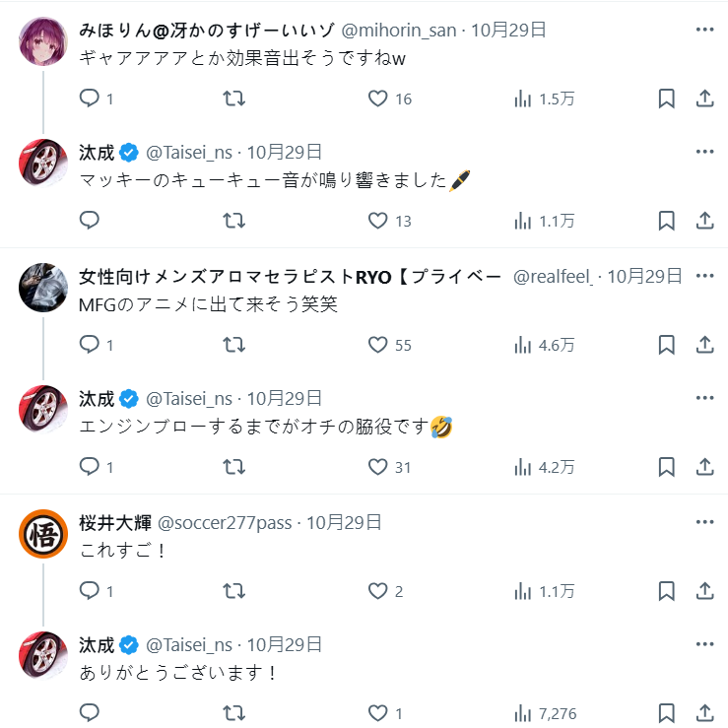Reply to the ありがとうございます tweet
The width and height of the screenshot is (728, 728).
click(90, 713)
